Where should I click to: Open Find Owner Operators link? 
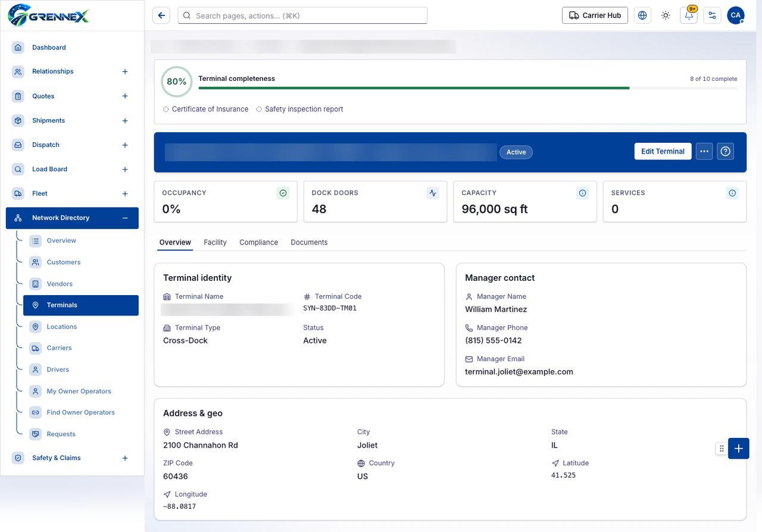coord(81,412)
